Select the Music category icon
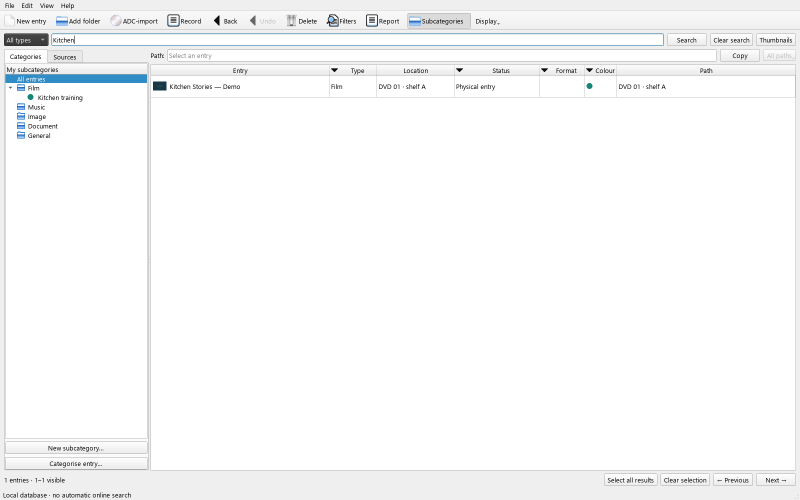 [x=21, y=107]
